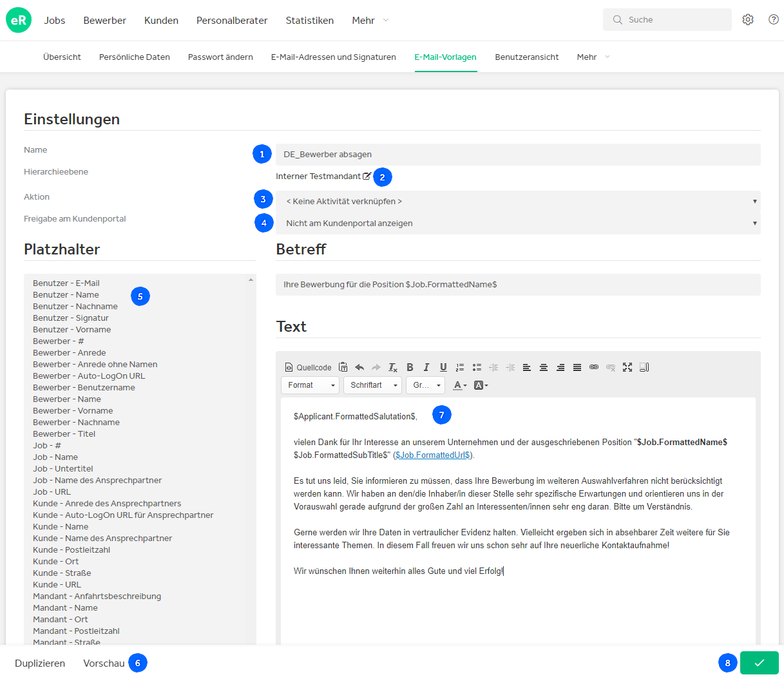Click the Name input field
The width and height of the screenshot is (784, 677).
pos(518,155)
